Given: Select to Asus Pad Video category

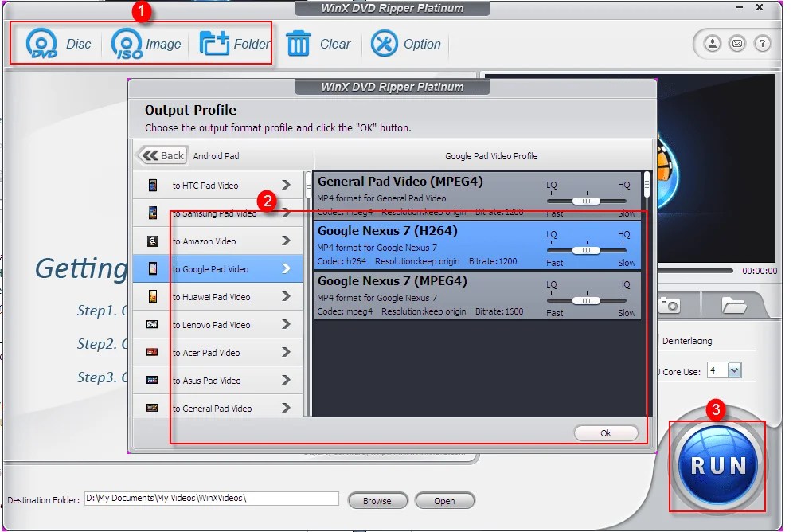Looking at the screenshot, I should [217, 380].
